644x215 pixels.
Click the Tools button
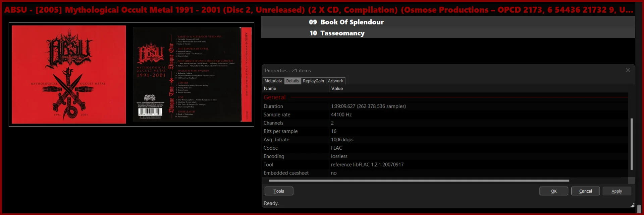click(279, 191)
